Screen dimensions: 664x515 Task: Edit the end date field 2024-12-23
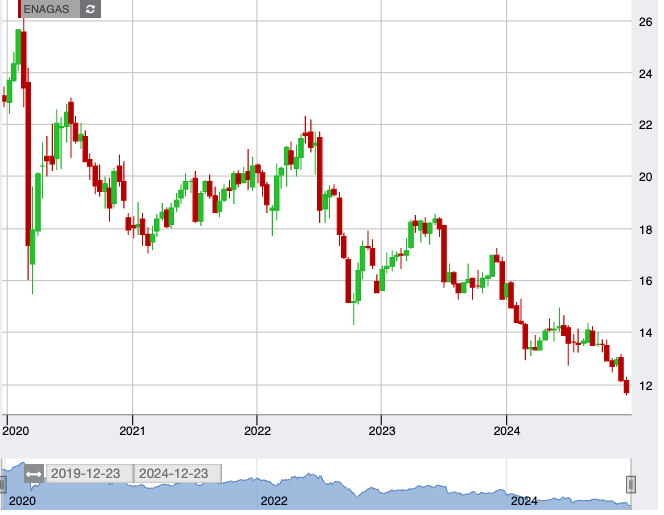(177, 473)
